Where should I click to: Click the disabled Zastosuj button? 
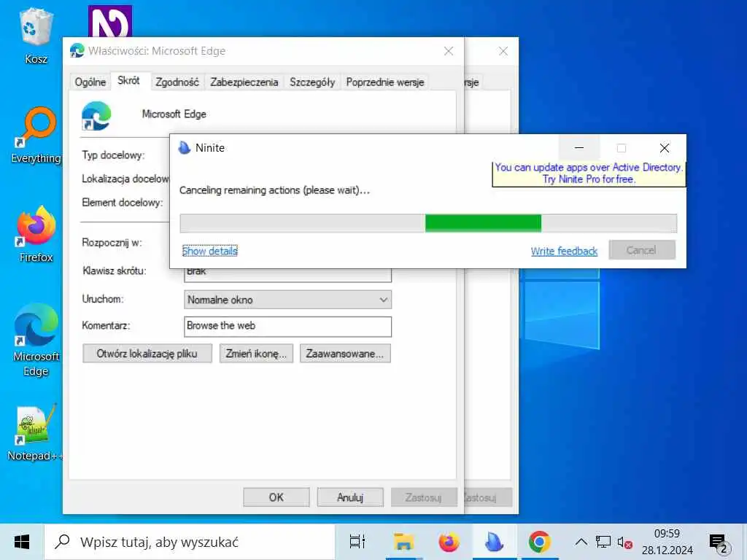pos(424,497)
